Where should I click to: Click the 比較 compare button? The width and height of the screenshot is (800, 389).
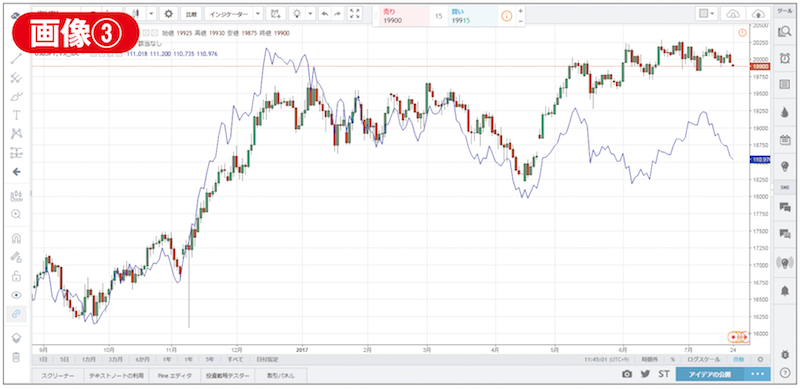[x=191, y=14]
